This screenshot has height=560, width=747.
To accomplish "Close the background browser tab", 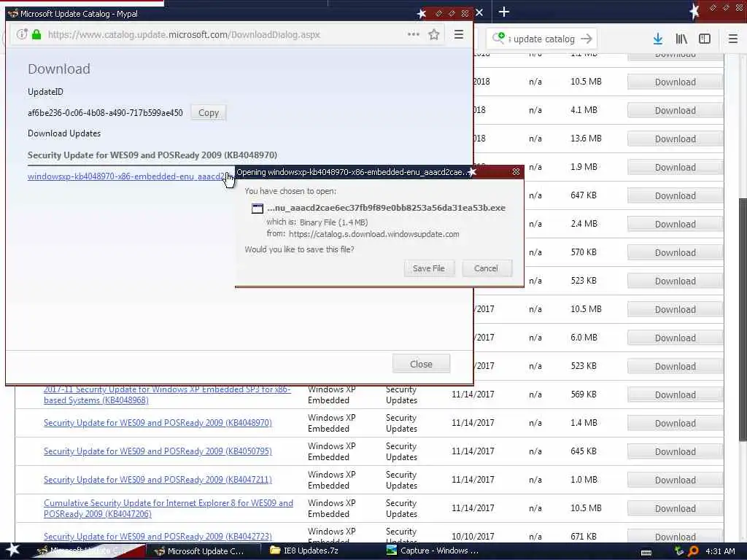I will pyautogui.click(x=480, y=12).
